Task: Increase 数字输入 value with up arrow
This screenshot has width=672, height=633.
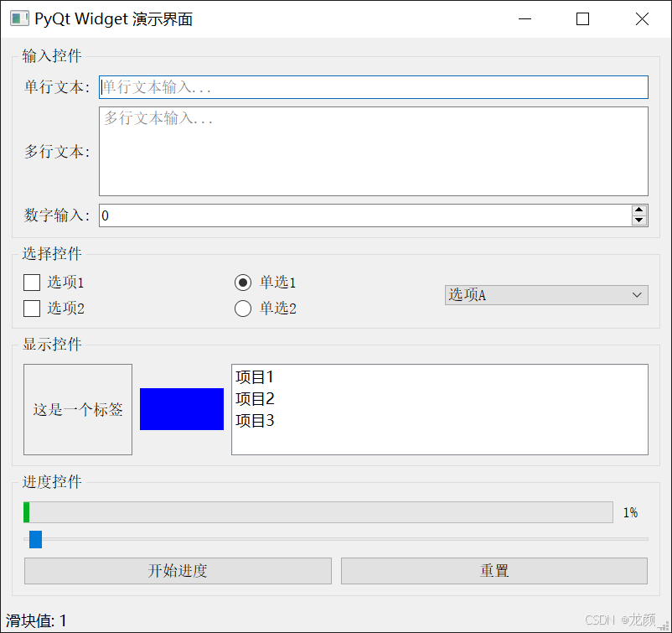Action: click(639, 210)
